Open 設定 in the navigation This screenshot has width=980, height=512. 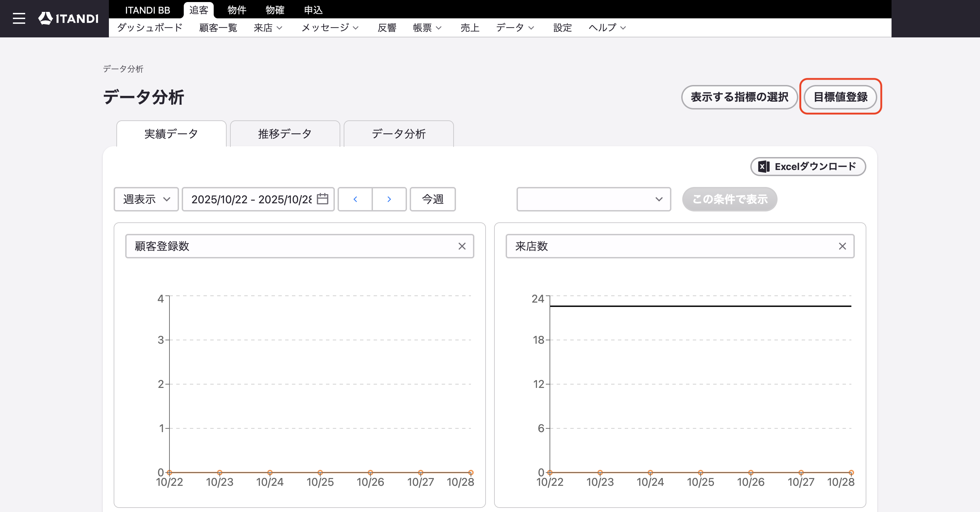(x=563, y=28)
